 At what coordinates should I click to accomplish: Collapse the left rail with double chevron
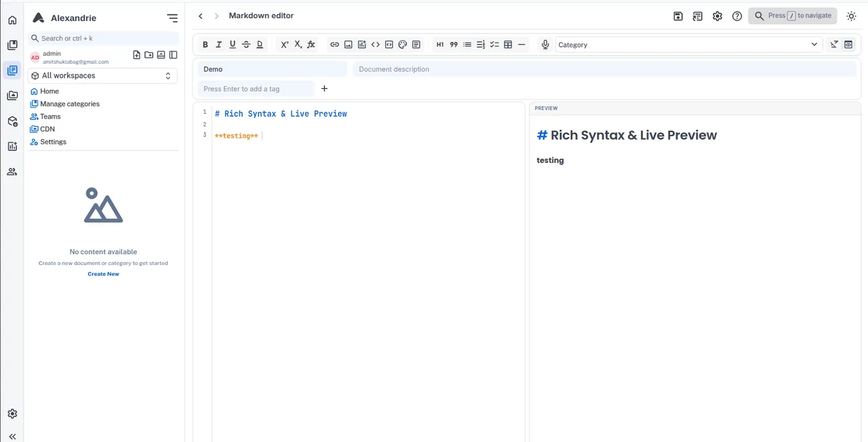[x=12, y=437]
